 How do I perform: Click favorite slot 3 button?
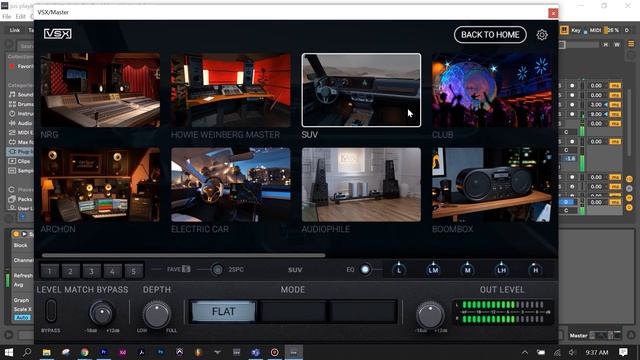91,271
